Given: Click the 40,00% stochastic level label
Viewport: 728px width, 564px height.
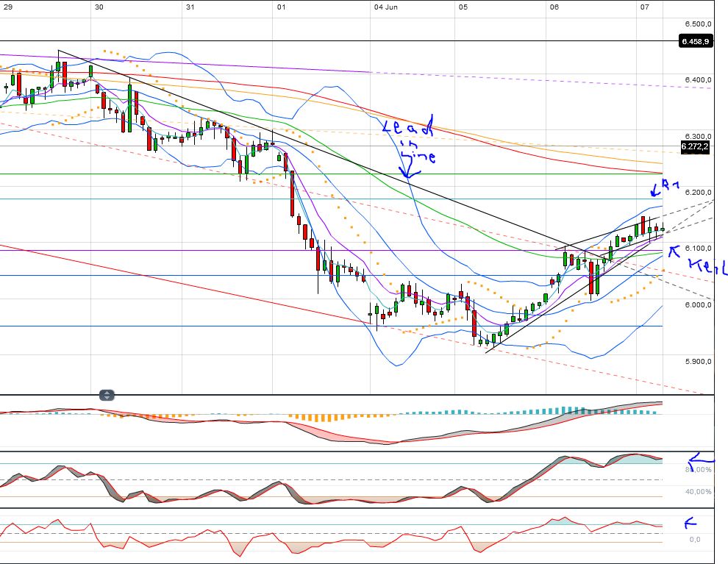Looking at the screenshot, I should [x=699, y=492].
